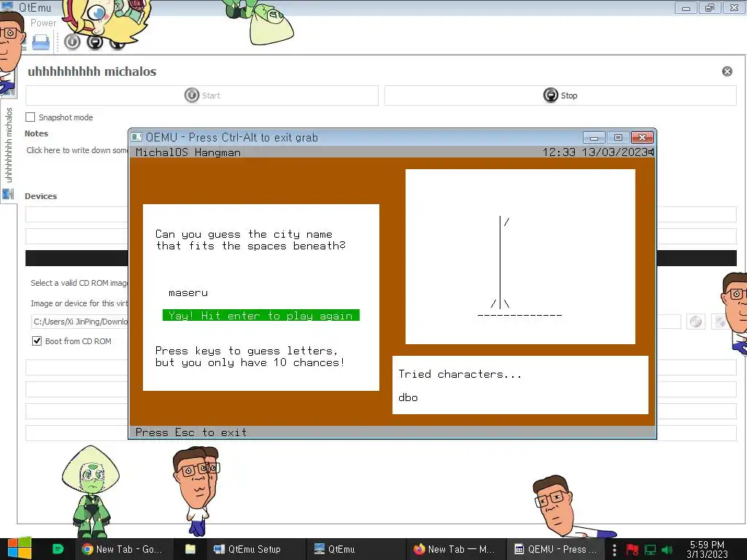This screenshot has height=560, width=747.
Task: Click the word 'maseru' in Hangman
Action: (188, 293)
